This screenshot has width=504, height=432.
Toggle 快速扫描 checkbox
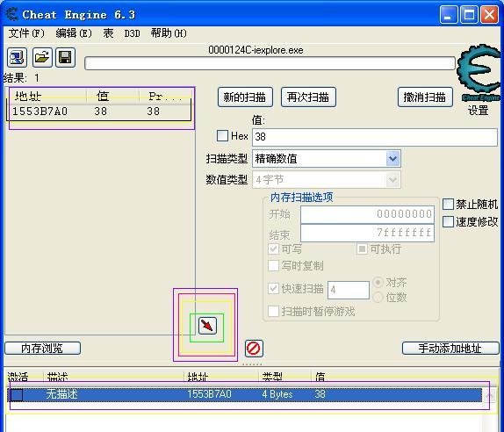click(x=273, y=288)
